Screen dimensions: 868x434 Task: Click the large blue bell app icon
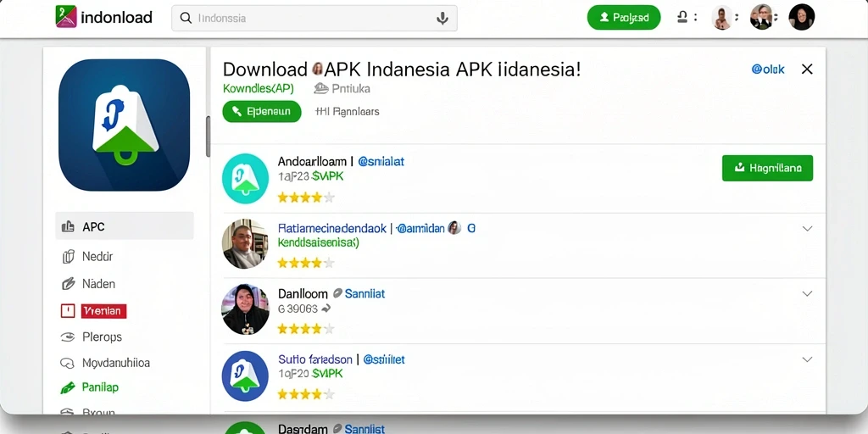tap(124, 125)
